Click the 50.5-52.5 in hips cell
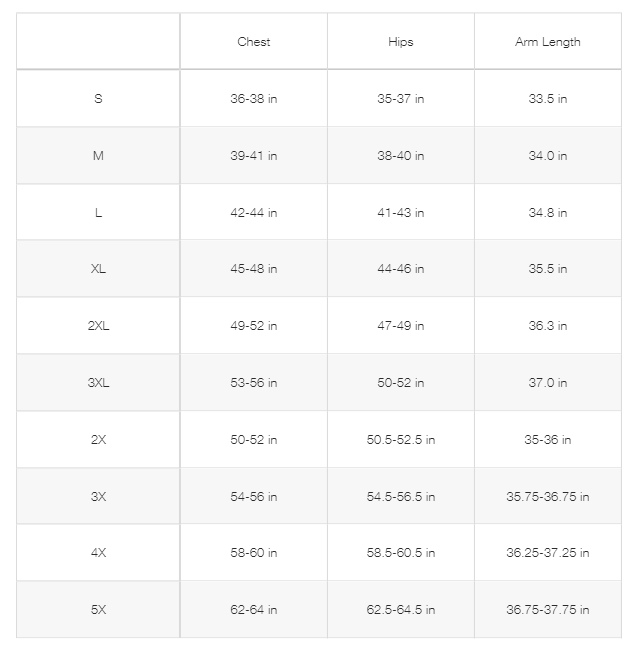 [401, 439]
